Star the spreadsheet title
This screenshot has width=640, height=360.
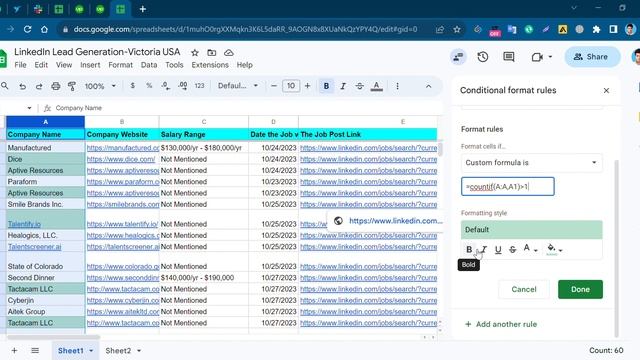point(195,53)
